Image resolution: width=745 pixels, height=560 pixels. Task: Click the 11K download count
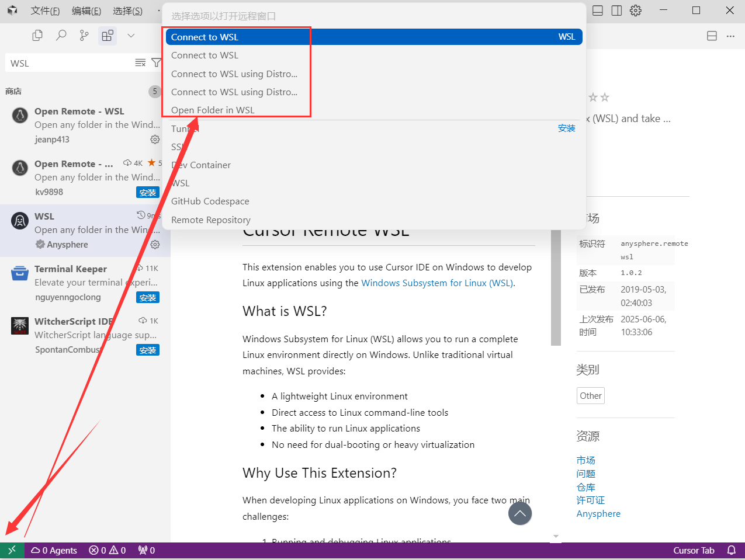(147, 268)
